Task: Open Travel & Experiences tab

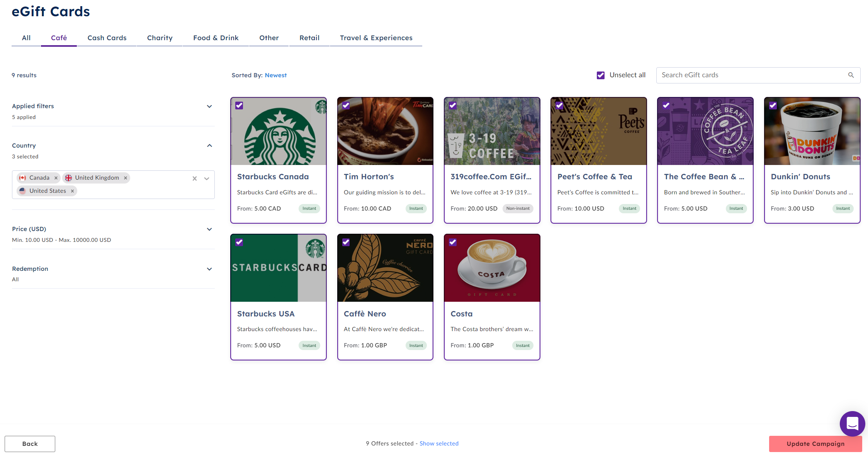Action: 376,38
